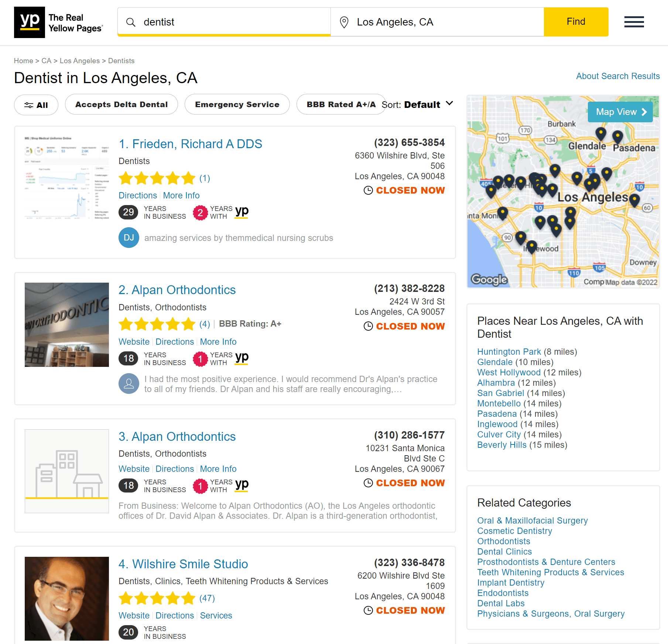Click a map pin near Inglewood
This screenshot has height=644, width=668.
pyautogui.click(x=531, y=244)
